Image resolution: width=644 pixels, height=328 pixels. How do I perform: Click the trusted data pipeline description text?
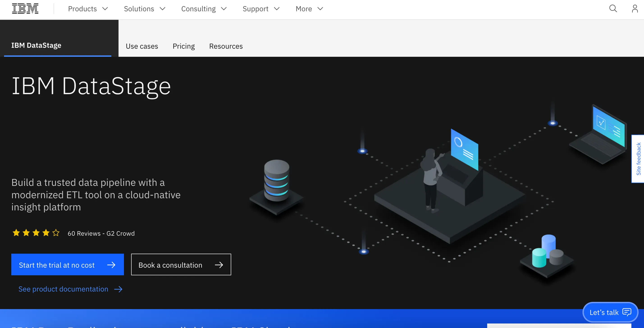coord(96,194)
